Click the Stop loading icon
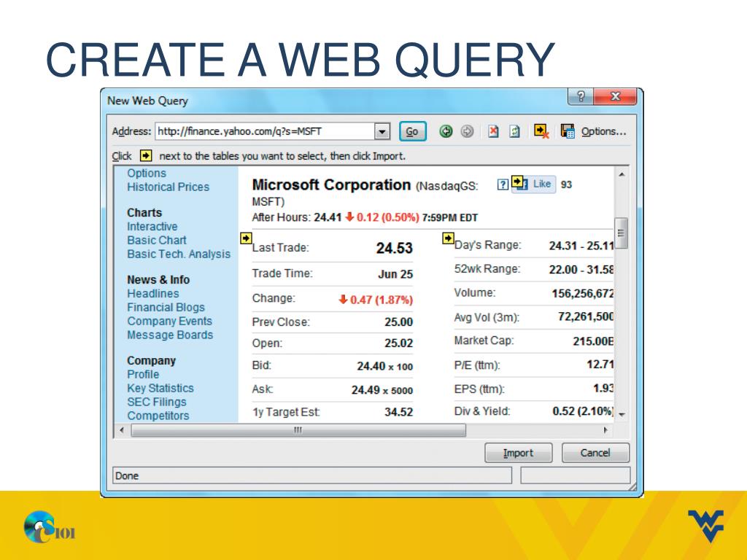 pyautogui.click(x=494, y=131)
